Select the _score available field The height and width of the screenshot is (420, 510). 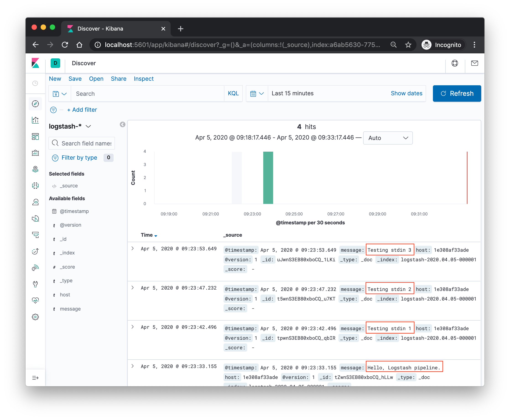click(x=67, y=267)
